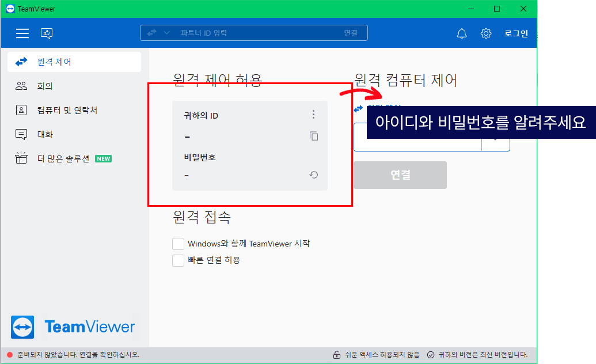Open the three-dot menu on ID card
Screen dimensions: 596x364
(313, 115)
